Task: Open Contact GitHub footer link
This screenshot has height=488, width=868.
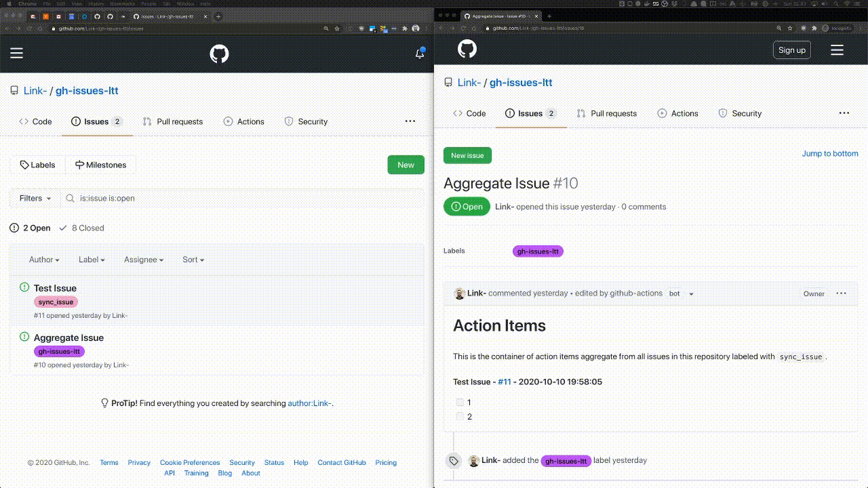Action: pos(342,463)
